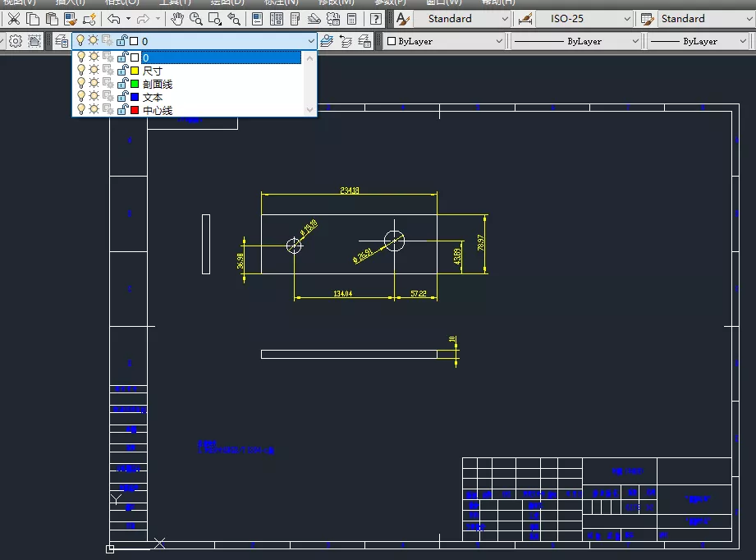
Task: Click the Dimension Style icon
Action: tap(525, 19)
